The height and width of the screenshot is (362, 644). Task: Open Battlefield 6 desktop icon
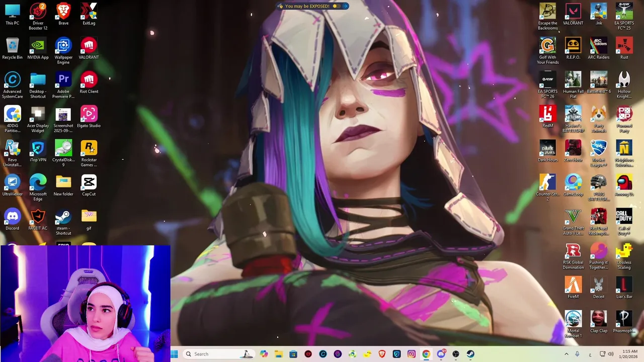(599, 83)
